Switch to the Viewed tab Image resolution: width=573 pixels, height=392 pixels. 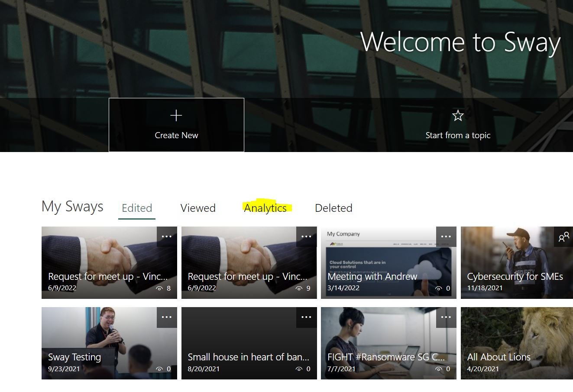pos(198,208)
